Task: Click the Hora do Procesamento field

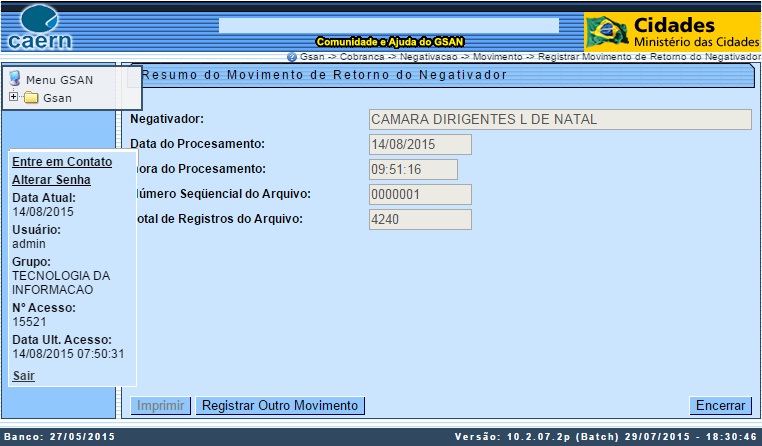Action: point(413,170)
